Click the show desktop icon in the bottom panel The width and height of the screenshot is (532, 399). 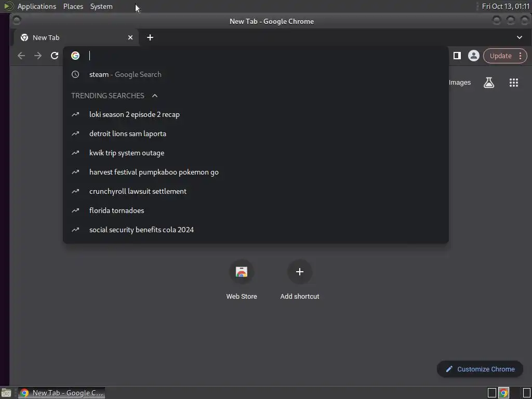point(6,393)
